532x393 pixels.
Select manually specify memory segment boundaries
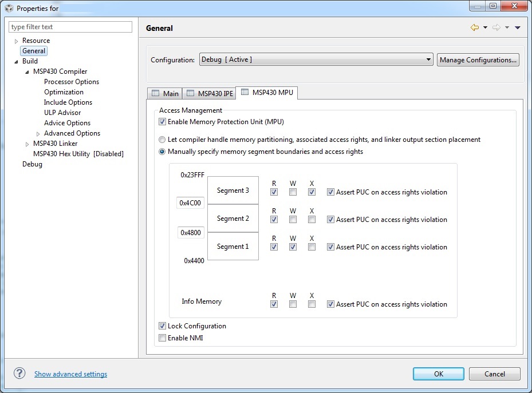tap(162, 152)
